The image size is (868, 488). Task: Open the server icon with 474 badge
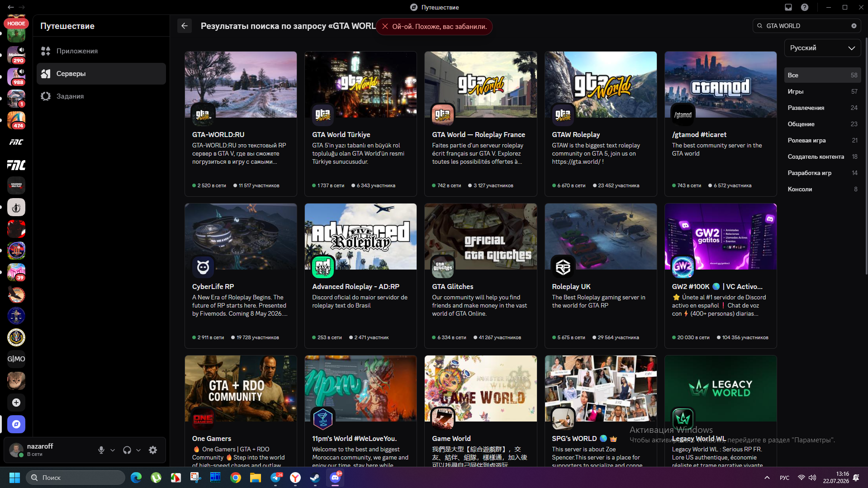pos(16,120)
